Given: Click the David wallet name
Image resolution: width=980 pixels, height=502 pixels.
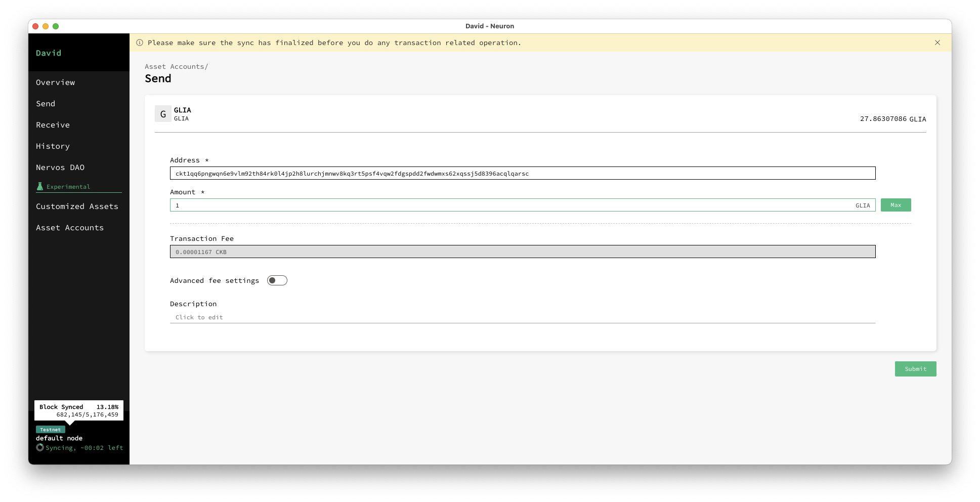Looking at the screenshot, I should (x=49, y=53).
